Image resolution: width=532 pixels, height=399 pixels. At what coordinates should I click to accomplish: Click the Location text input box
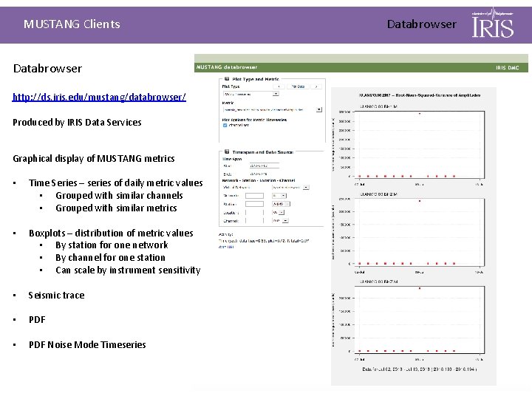tap(254, 212)
